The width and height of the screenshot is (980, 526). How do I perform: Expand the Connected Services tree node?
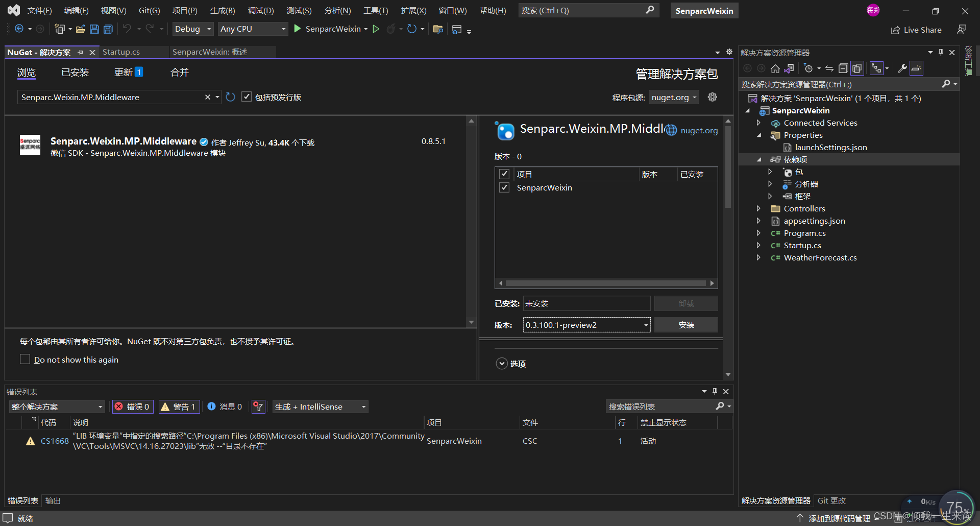758,123
